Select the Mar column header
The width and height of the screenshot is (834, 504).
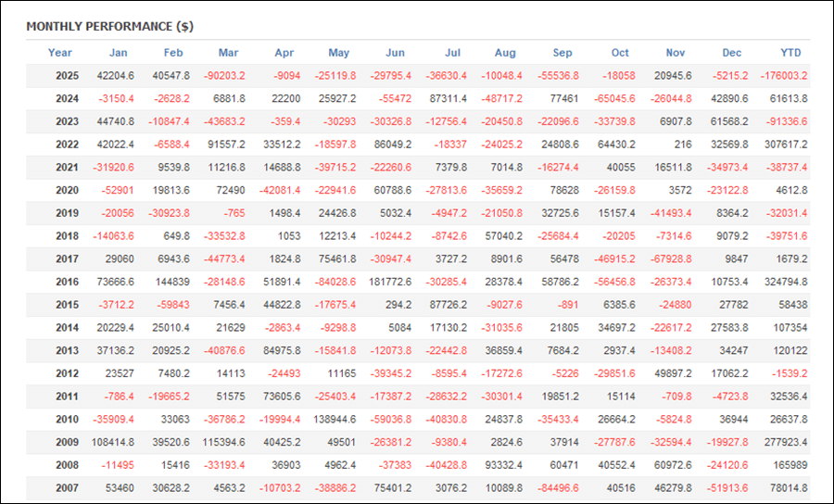click(228, 53)
